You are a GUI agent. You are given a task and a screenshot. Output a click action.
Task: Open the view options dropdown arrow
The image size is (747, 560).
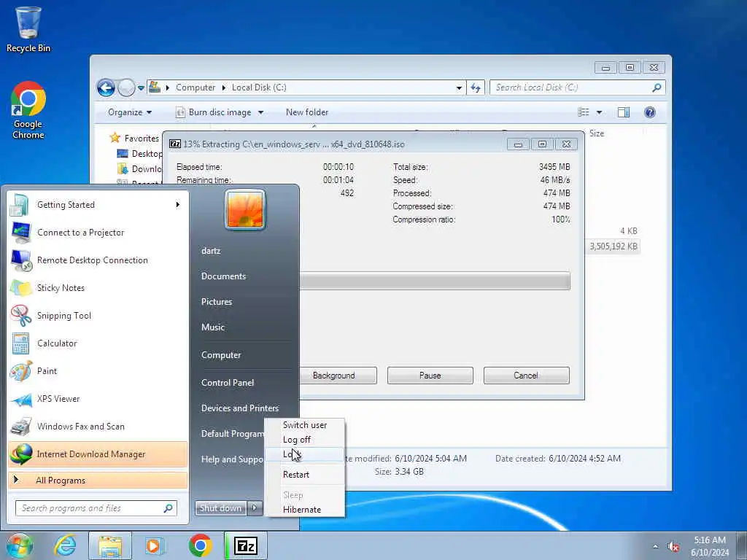(600, 112)
